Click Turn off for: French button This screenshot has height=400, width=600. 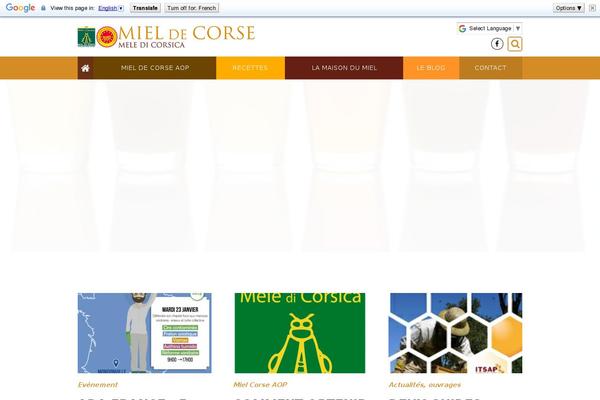pyautogui.click(x=192, y=8)
